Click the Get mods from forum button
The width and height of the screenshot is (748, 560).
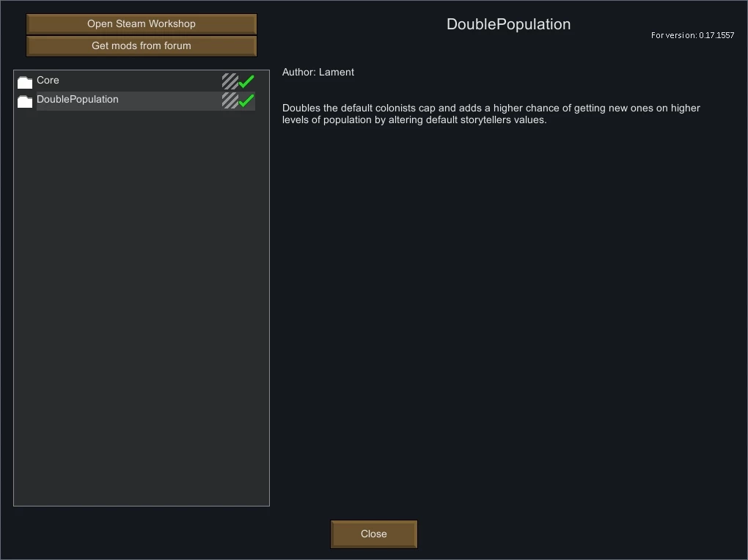point(142,45)
